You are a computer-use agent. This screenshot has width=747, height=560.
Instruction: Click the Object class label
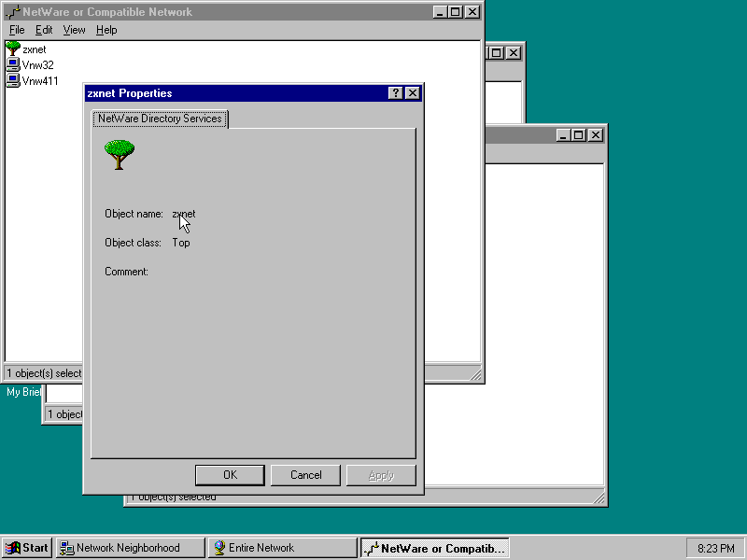[x=133, y=243]
